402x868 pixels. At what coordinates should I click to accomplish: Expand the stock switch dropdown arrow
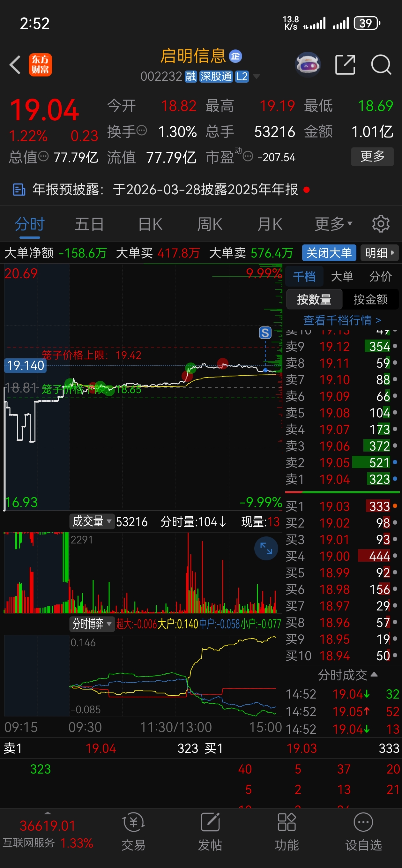257,77
